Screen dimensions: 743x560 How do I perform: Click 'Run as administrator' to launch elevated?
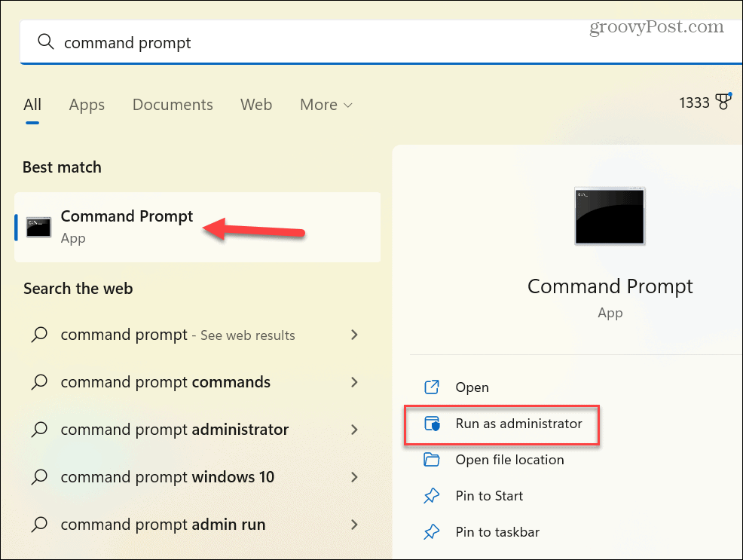point(519,424)
